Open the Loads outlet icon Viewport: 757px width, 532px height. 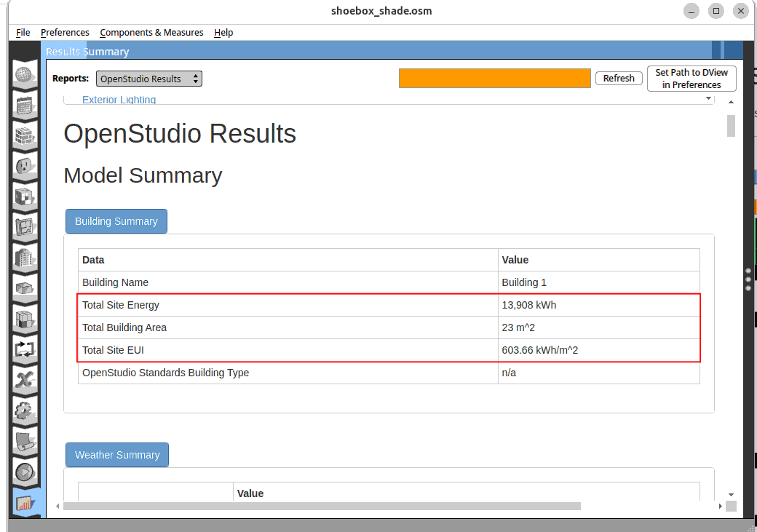[25, 167]
